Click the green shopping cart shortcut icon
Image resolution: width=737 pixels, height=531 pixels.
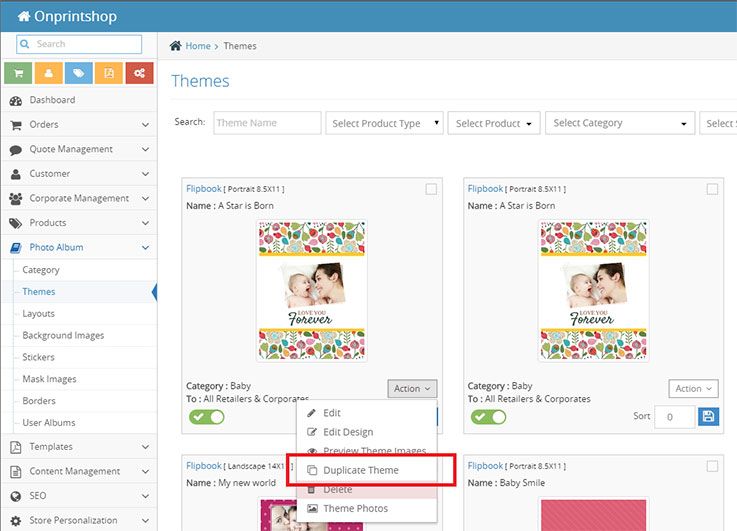[19, 73]
